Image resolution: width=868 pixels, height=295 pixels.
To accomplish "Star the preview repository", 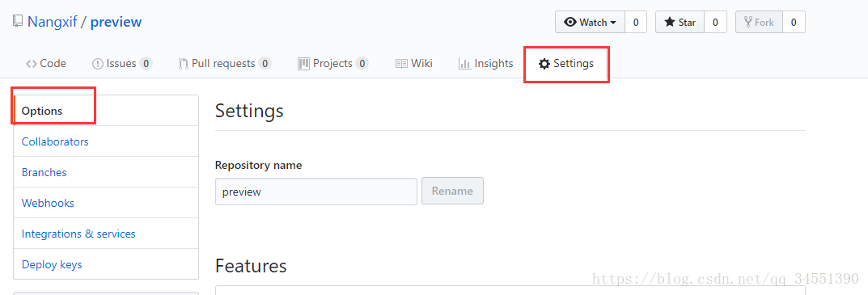I will 680,22.
